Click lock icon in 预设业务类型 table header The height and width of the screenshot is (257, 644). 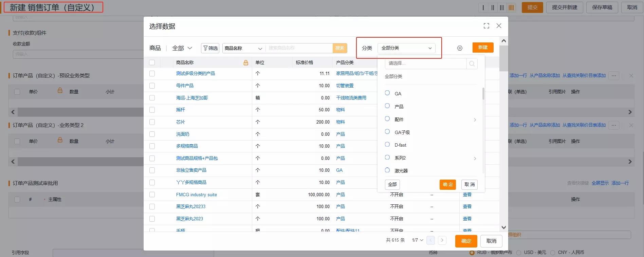coord(60,90)
